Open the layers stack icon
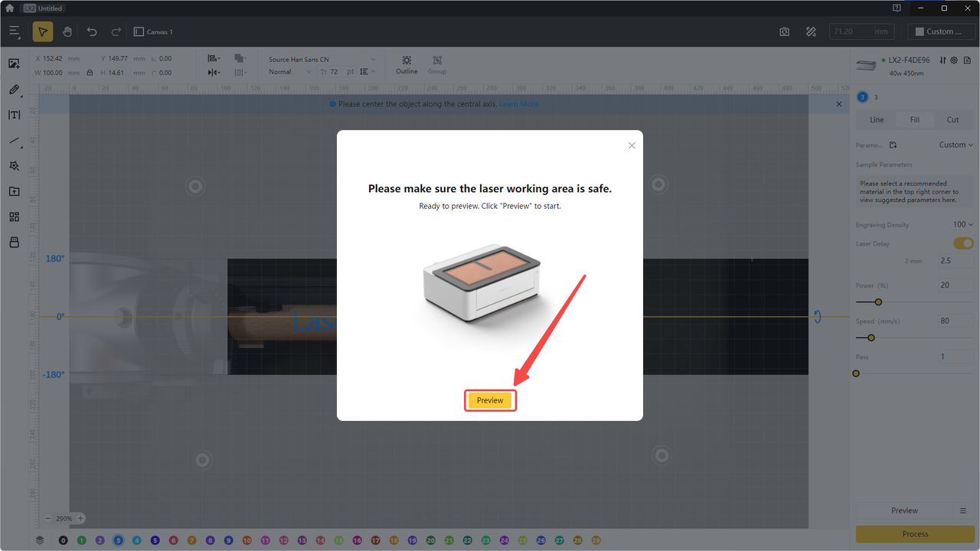The image size is (980, 551). [x=40, y=540]
